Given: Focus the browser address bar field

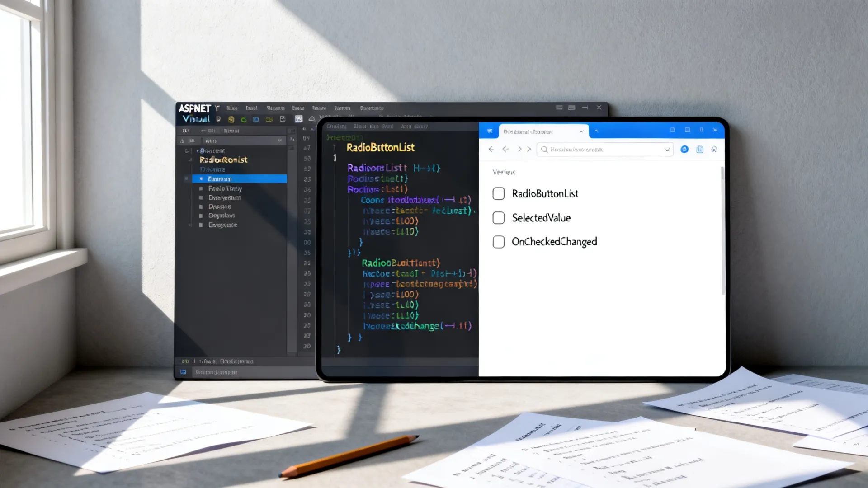Looking at the screenshot, I should coord(605,150).
